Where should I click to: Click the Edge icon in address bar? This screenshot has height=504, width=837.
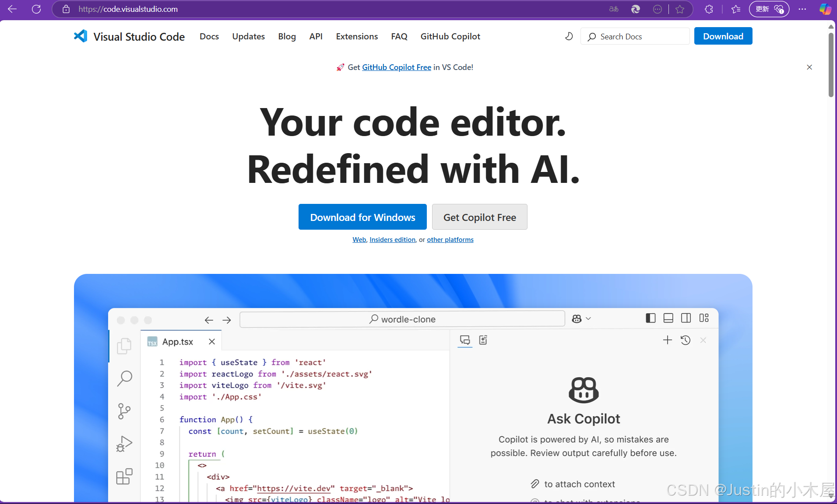636,9
